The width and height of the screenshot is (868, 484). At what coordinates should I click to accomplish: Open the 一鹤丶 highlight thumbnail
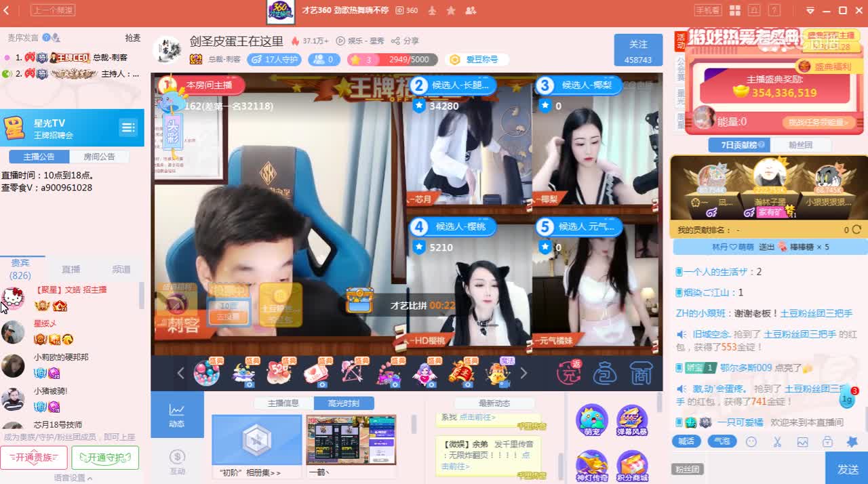[351, 441]
